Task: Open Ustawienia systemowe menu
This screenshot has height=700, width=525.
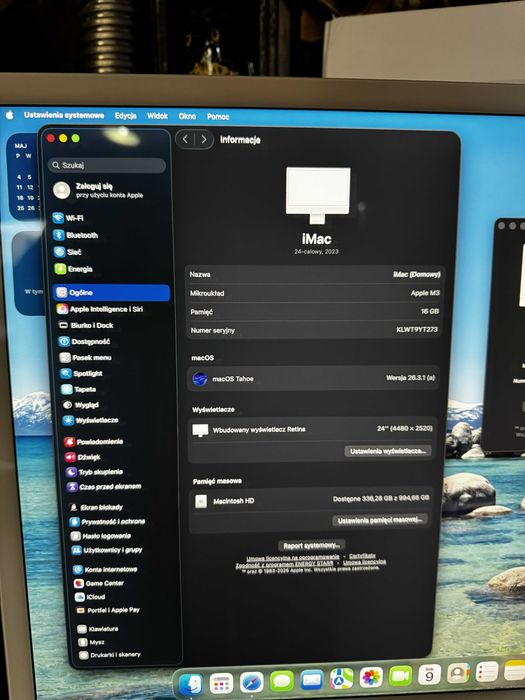Action: click(64, 115)
